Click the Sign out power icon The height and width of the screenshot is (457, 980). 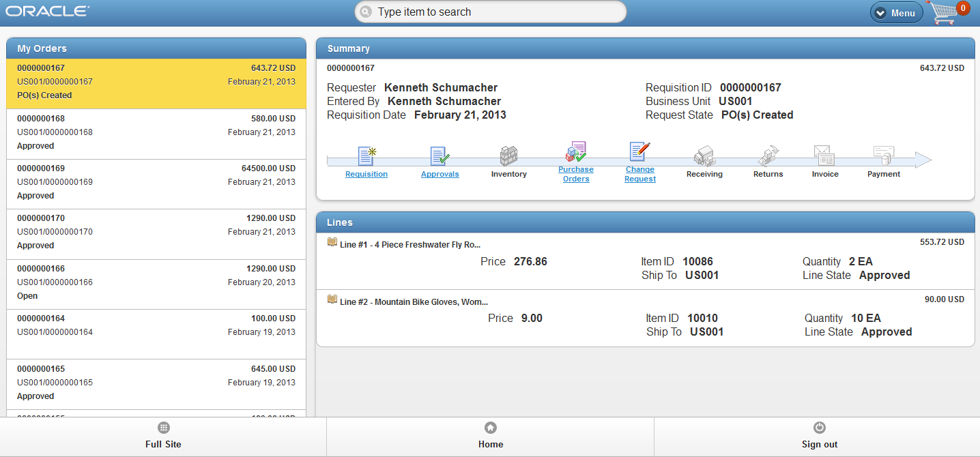820,428
